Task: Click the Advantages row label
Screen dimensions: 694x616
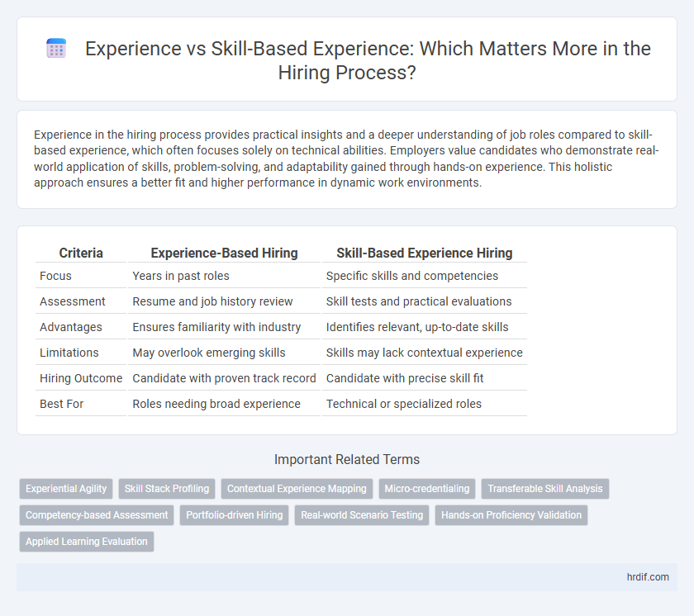Action: pos(81,327)
